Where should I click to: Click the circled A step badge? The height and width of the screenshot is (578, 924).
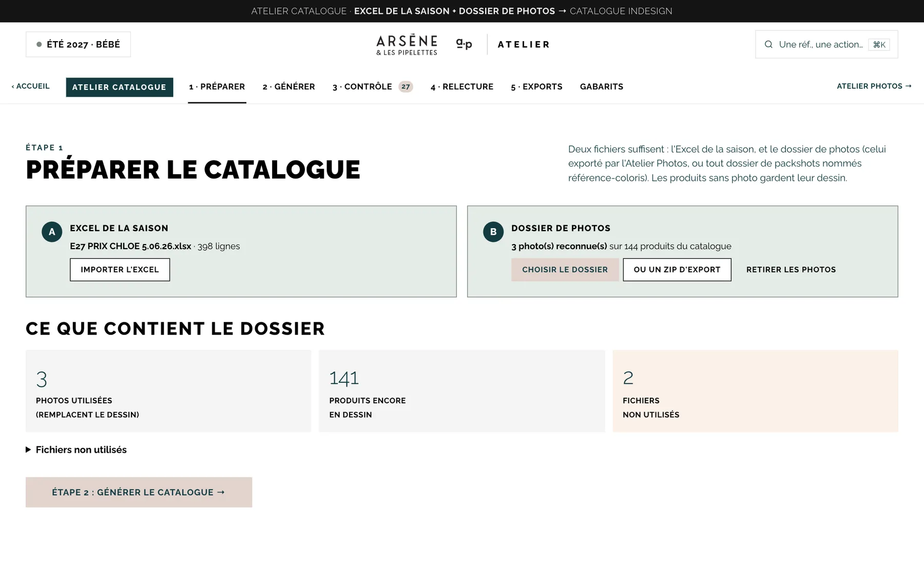(52, 232)
